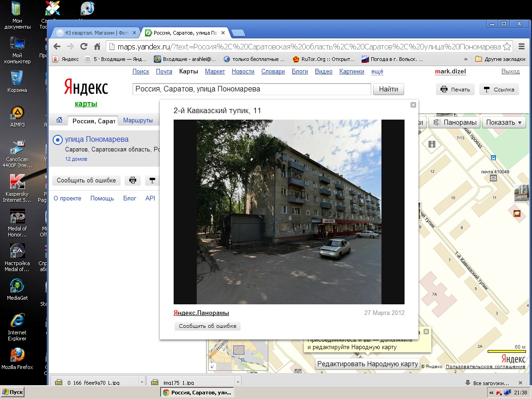Open Маркет in Yandex top navigation
This screenshot has width=532, height=399.
215,72
